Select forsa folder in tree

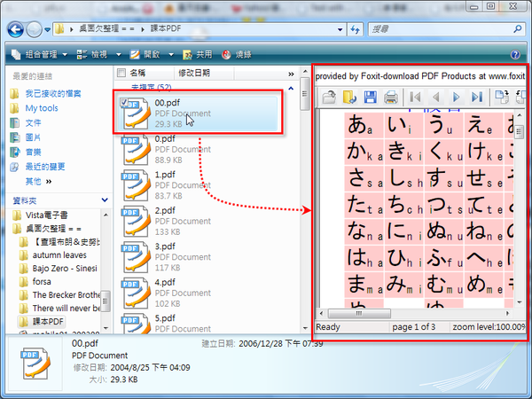point(42,282)
